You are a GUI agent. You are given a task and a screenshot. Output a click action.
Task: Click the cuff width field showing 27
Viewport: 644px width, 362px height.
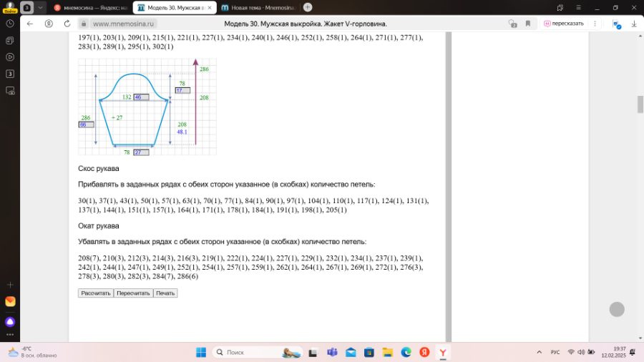140,152
